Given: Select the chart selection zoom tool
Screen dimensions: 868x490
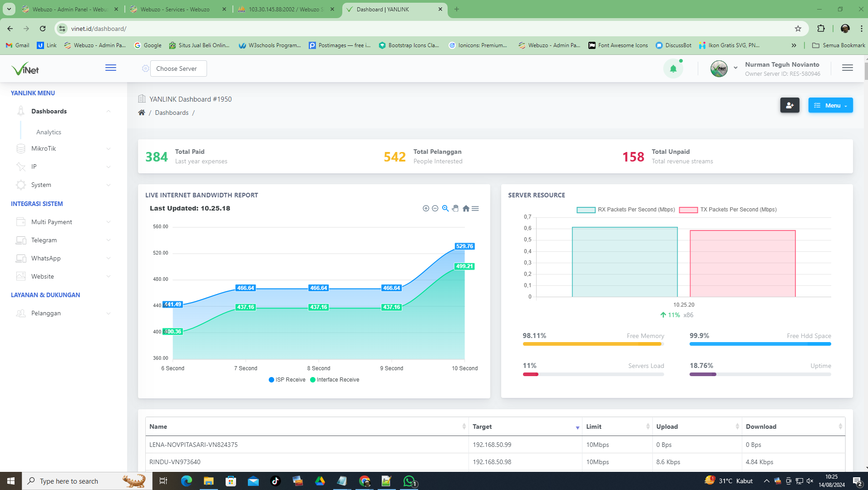Looking at the screenshot, I should 445,208.
